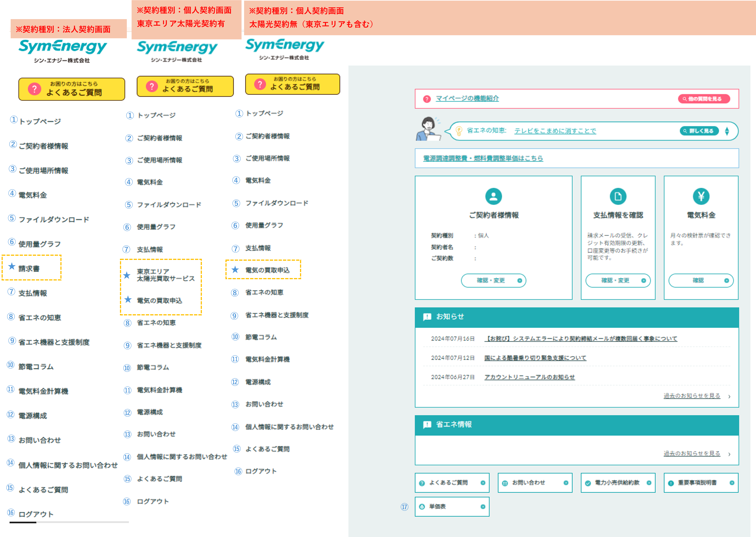Viewport: 756px width, 537px height.
Task: Click the blue star beside 請求書
Action: [x=12, y=267]
